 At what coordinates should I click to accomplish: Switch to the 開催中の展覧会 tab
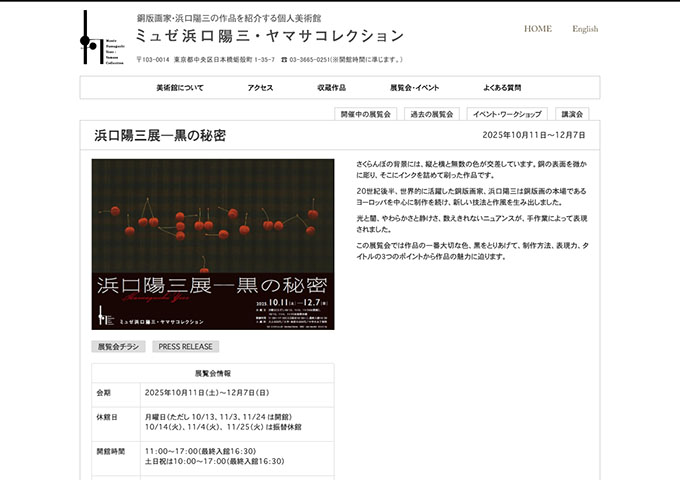coord(365,114)
